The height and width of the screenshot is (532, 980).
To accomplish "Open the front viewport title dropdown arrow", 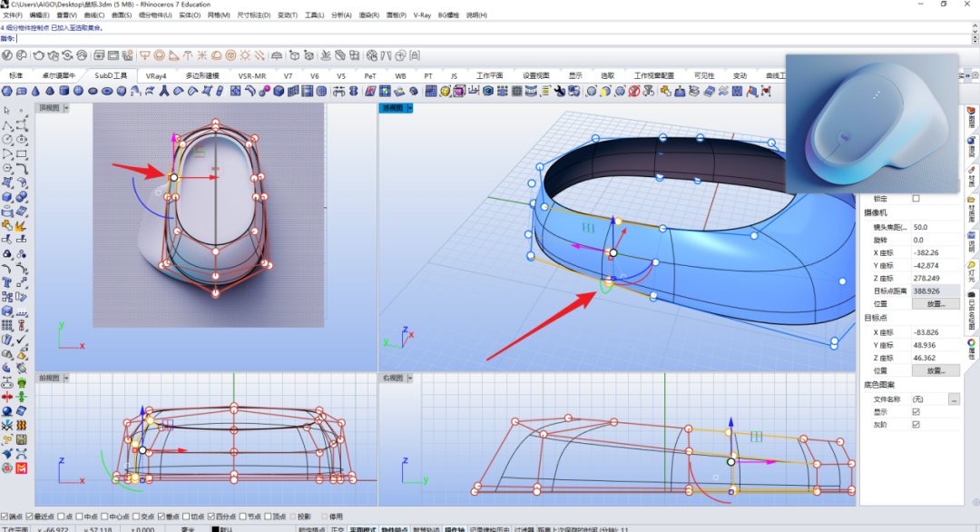I will coord(66,379).
